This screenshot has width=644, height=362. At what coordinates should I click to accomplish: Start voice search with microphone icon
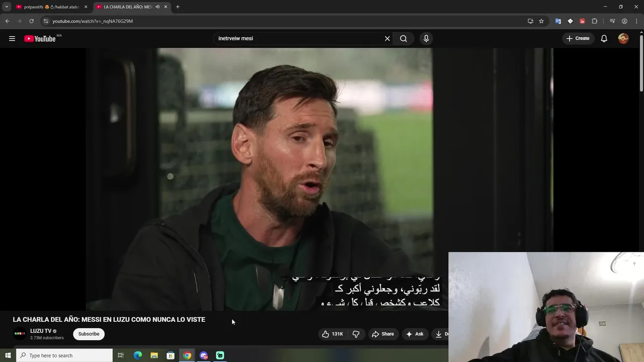coord(426,38)
